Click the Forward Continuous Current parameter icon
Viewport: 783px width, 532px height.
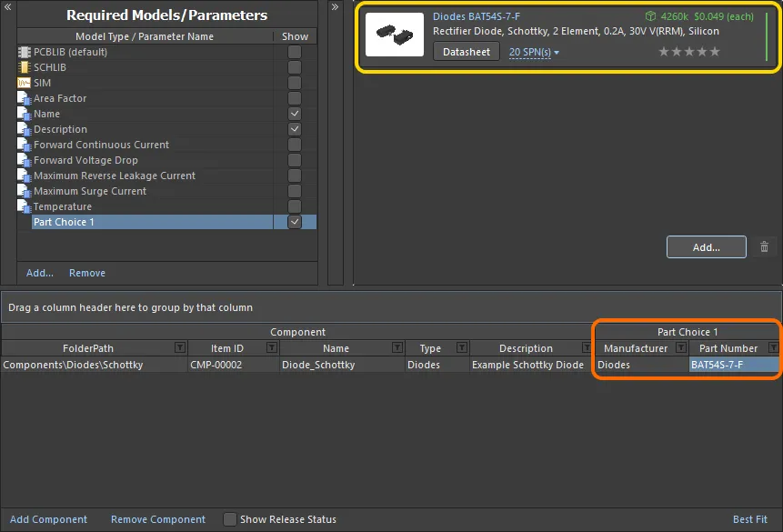click(24, 145)
